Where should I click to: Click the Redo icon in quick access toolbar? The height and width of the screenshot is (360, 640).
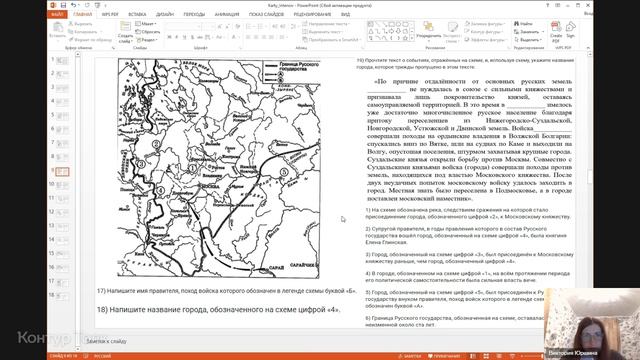pyautogui.click(x=87, y=5)
